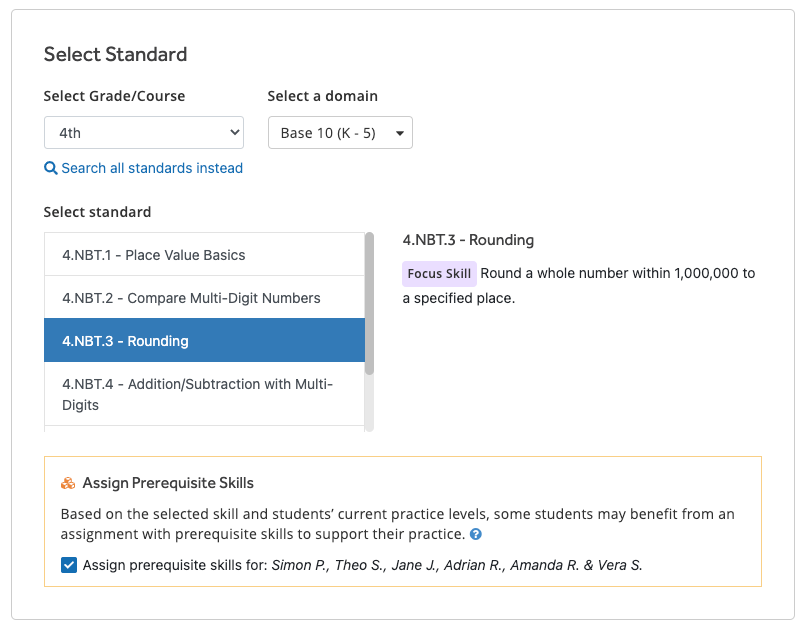The image size is (806, 632).
Task: Click the magnifying glass search icon
Action: click(x=51, y=169)
